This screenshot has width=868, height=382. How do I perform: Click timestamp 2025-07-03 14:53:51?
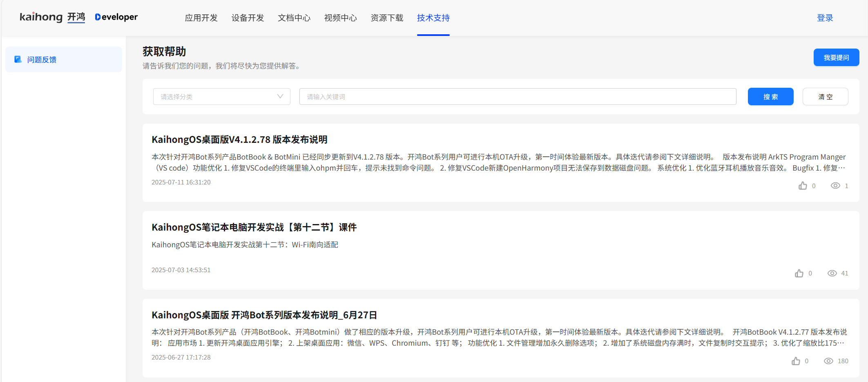click(x=181, y=270)
